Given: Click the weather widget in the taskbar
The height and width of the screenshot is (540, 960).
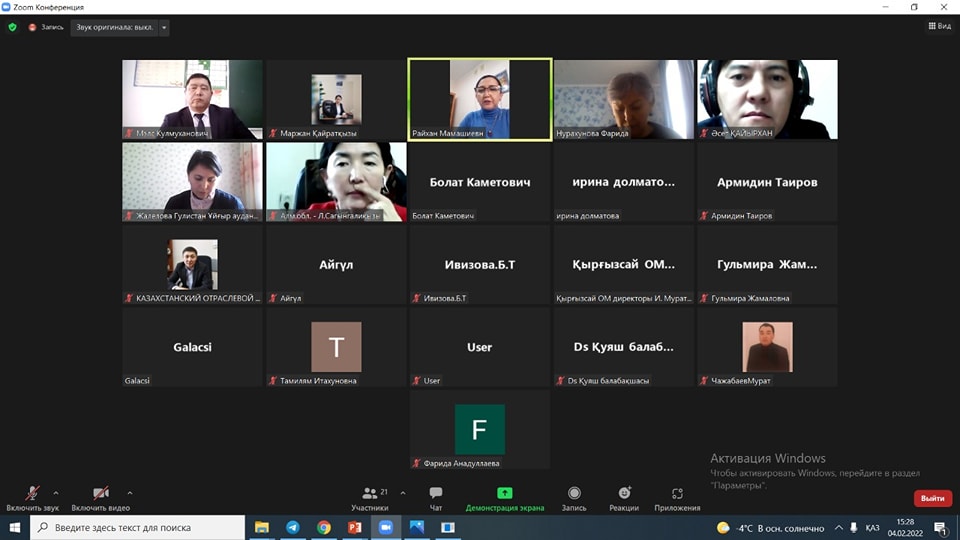Looking at the screenshot, I should (771, 528).
